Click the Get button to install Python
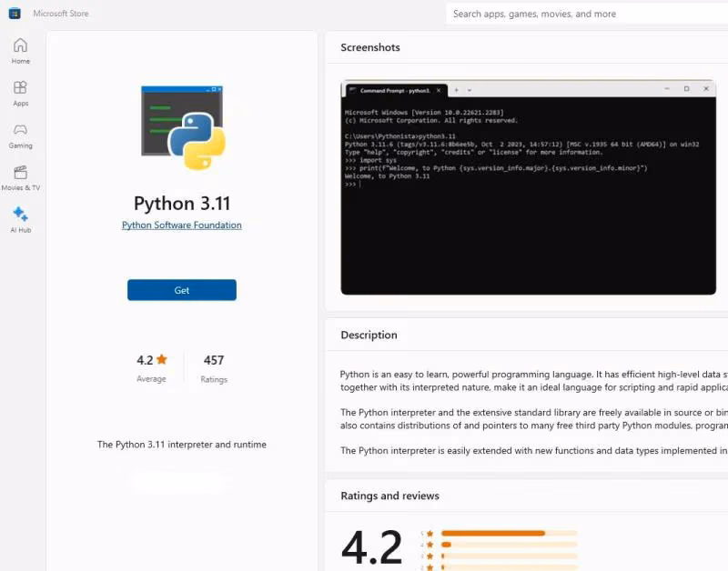Viewport: 728px width, 571px height. coord(182,290)
